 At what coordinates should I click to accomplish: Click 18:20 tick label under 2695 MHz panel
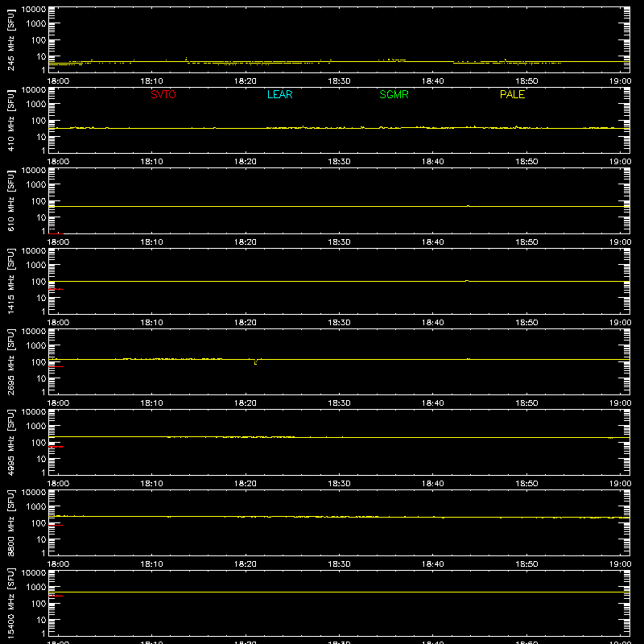coord(246,403)
